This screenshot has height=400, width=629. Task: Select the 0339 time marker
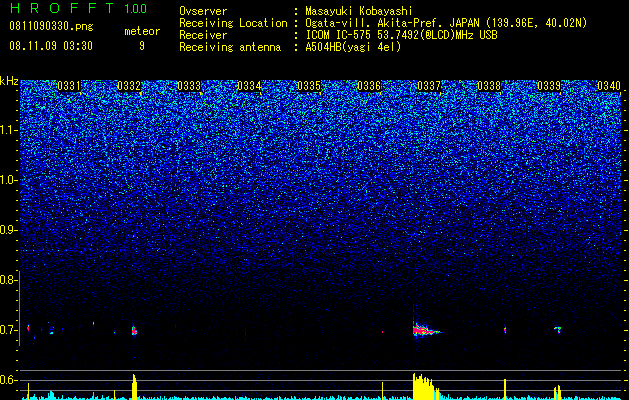click(x=549, y=86)
